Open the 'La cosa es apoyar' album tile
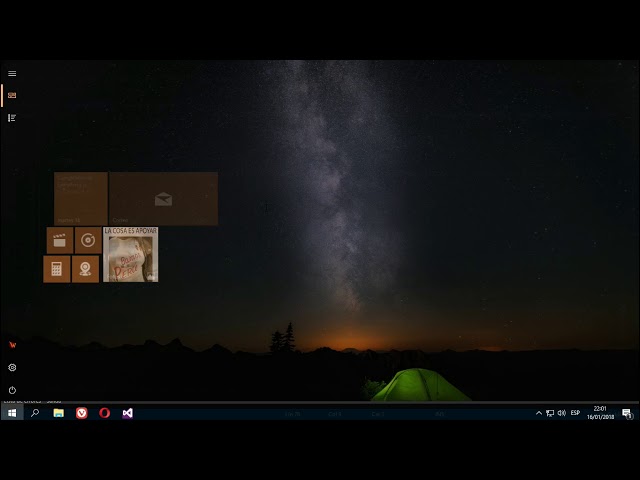The height and width of the screenshot is (480, 640). click(x=130, y=255)
